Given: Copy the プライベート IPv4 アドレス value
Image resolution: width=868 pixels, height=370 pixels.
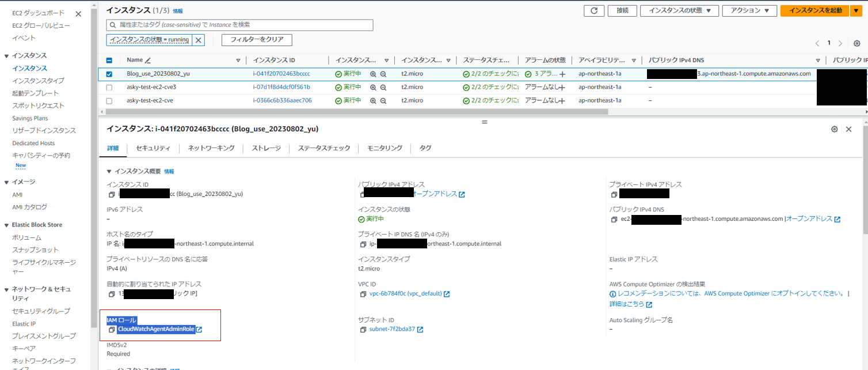Looking at the screenshot, I should (x=614, y=194).
